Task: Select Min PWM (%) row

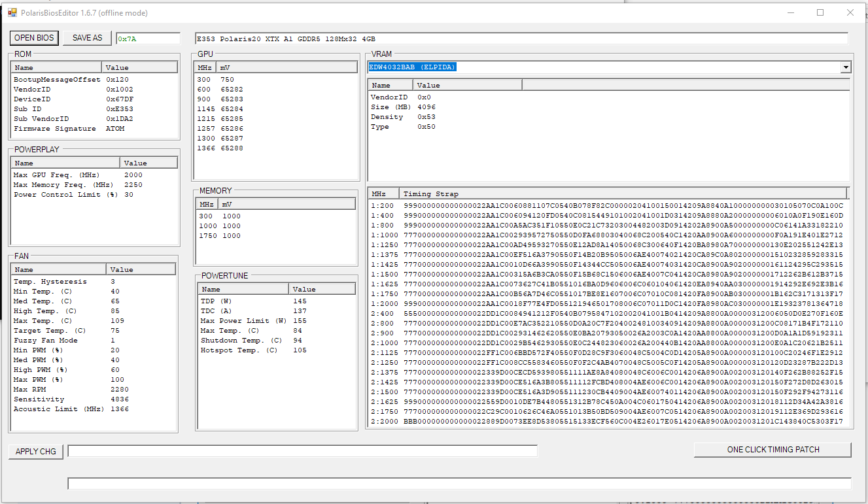Action: point(94,350)
